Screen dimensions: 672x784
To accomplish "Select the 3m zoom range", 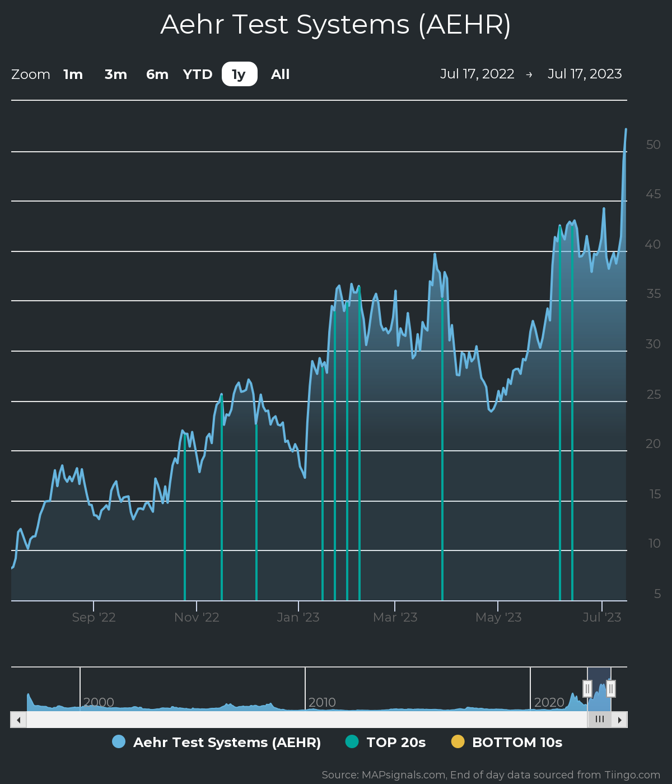I will tap(116, 74).
